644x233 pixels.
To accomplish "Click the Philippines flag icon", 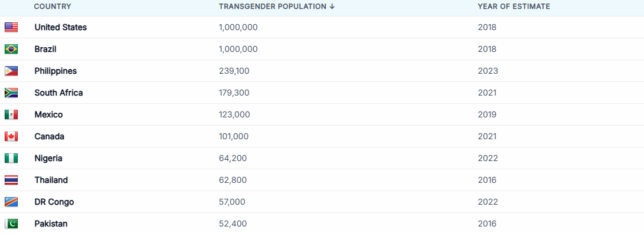I will (11, 71).
